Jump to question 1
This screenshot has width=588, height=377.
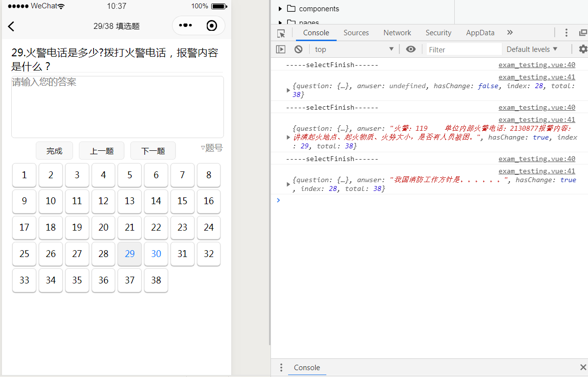point(24,175)
